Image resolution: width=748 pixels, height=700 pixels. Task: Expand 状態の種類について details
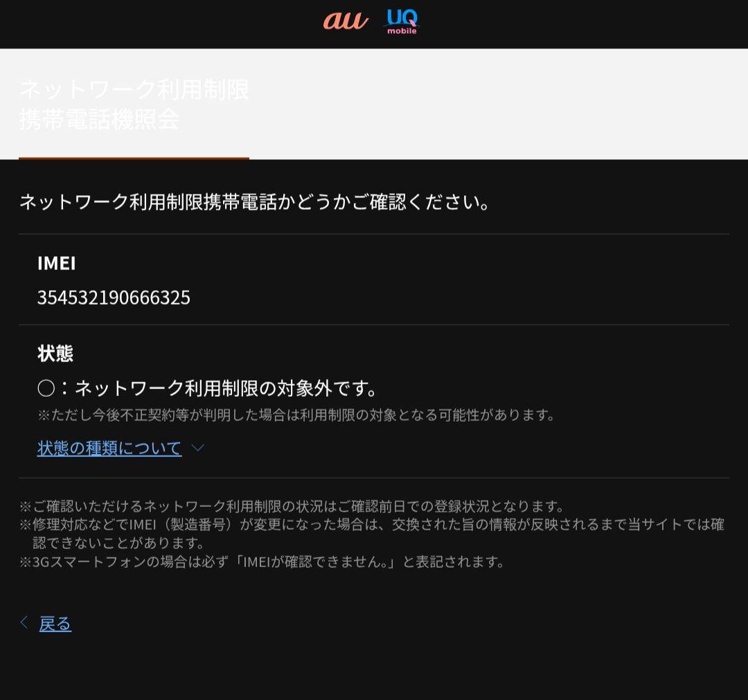pos(109,448)
